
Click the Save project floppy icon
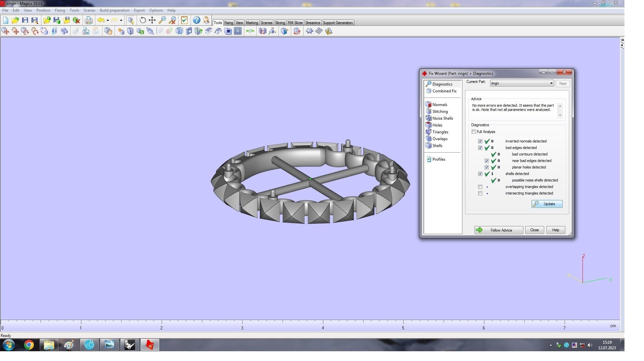click(25, 20)
